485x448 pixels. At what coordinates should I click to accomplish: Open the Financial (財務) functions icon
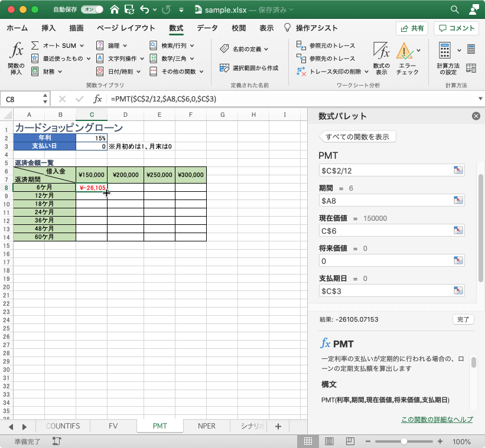coord(35,71)
